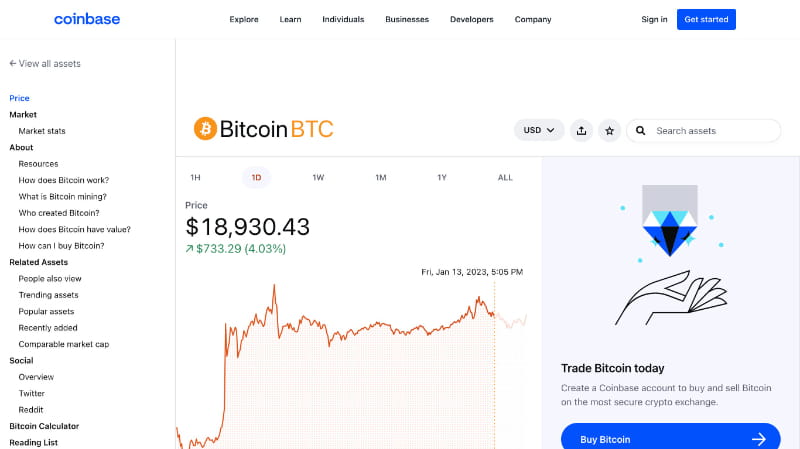
Task: Click the Sign in link
Action: (654, 19)
